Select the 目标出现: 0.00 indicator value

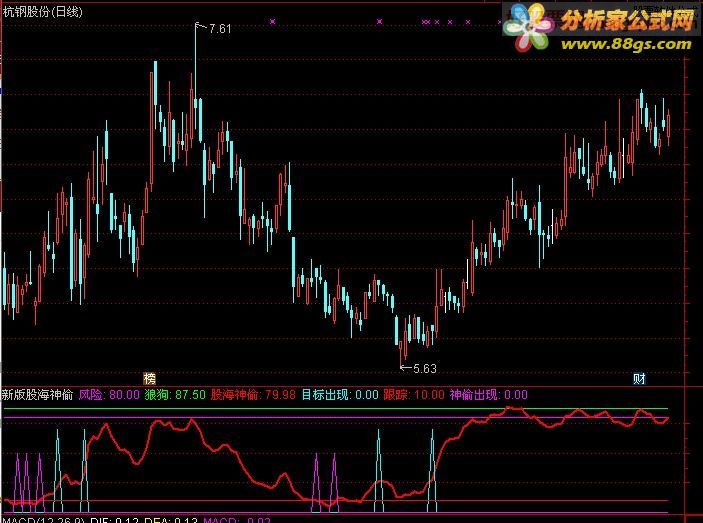click(x=340, y=395)
